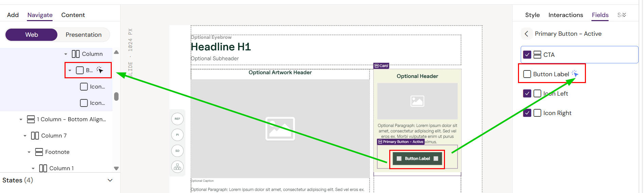Viewport: 644px width, 193px height.
Task: Uncheck the CTA field checkbox
Action: click(527, 55)
